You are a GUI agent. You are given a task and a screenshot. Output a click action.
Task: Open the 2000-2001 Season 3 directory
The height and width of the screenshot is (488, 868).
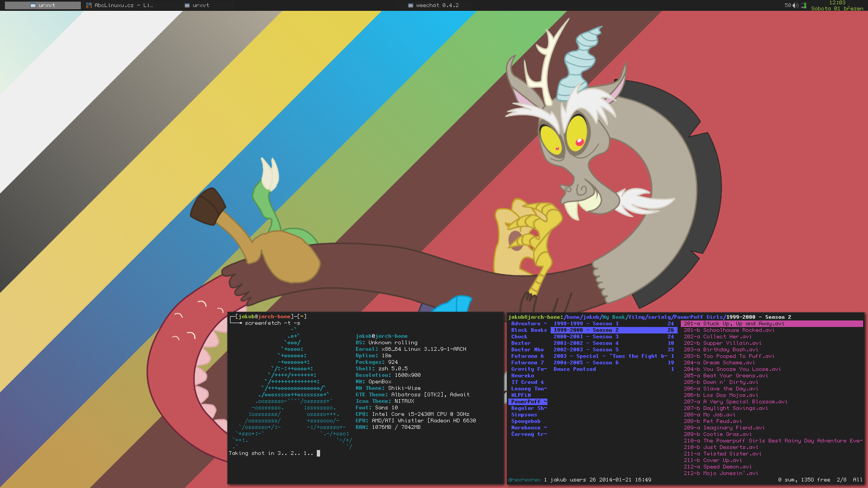(x=614, y=337)
